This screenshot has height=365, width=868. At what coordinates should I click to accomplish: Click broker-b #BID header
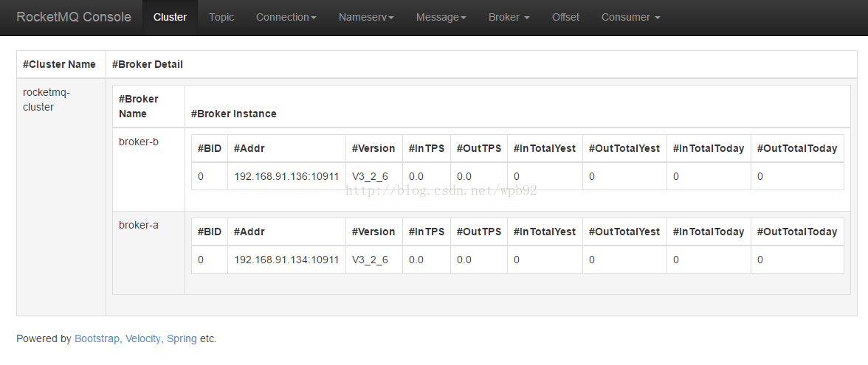coord(210,148)
